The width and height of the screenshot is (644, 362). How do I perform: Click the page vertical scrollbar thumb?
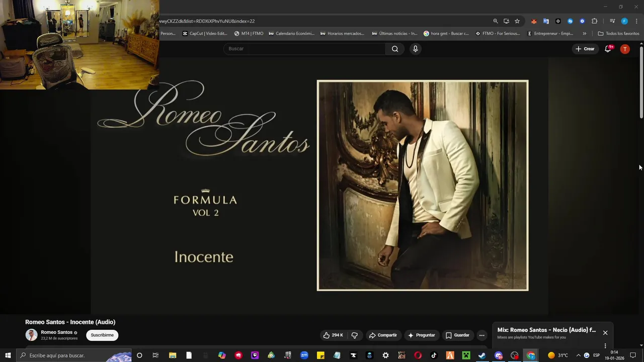(641, 83)
